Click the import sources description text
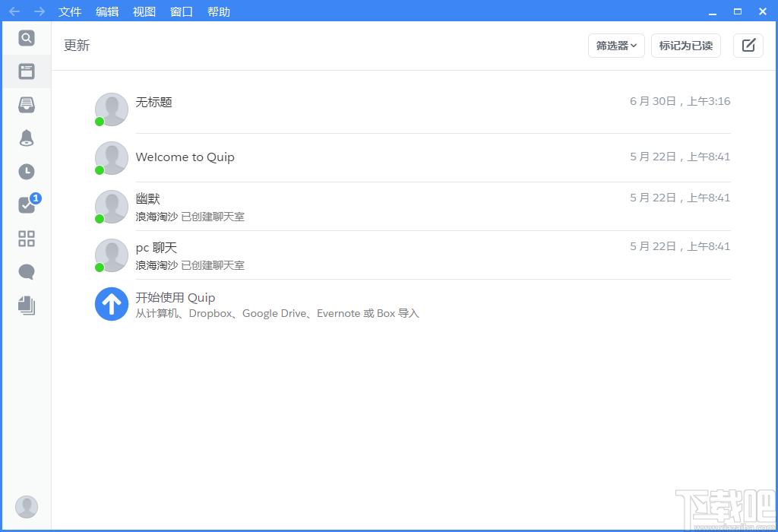 click(x=277, y=314)
